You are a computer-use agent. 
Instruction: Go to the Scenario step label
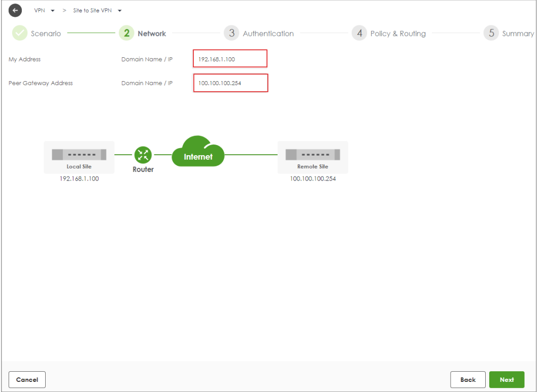click(x=46, y=33)
